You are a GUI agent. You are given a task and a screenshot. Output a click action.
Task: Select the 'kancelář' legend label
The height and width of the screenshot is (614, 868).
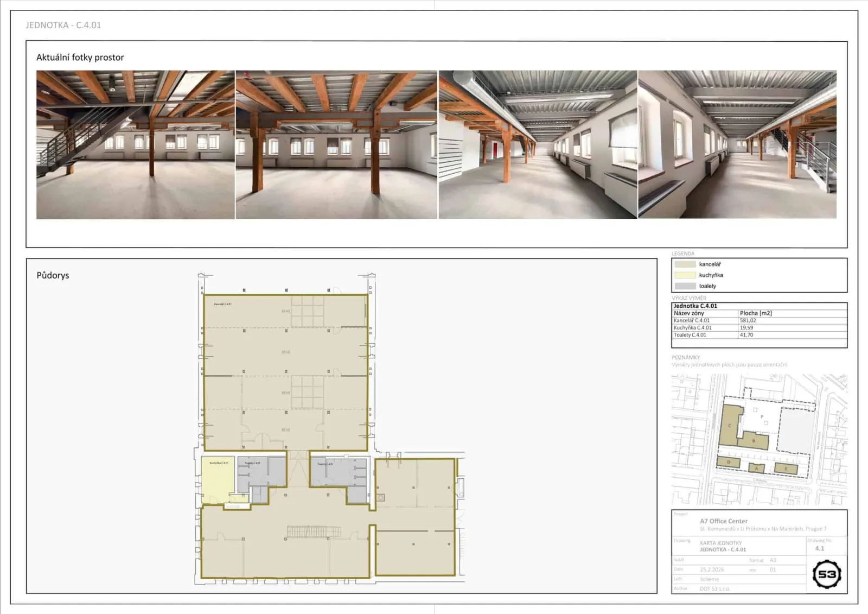click(710, 264)
